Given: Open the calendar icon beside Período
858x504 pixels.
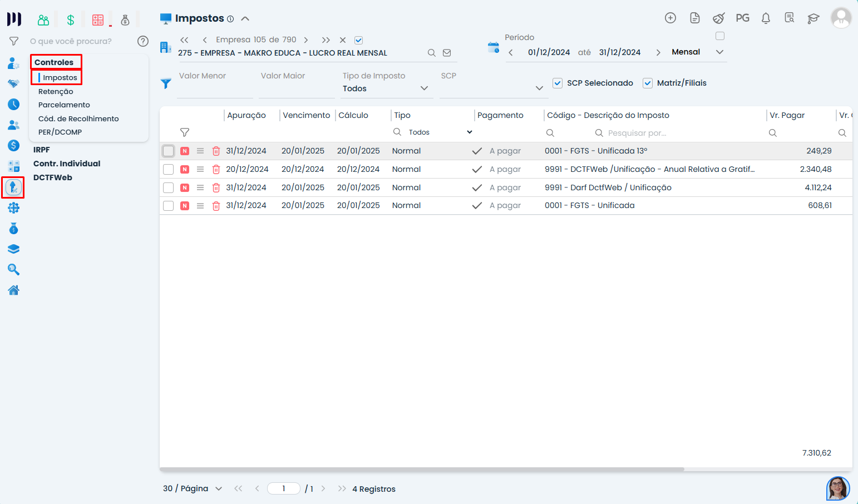Looking at the screenshot, I should (494, 48).
